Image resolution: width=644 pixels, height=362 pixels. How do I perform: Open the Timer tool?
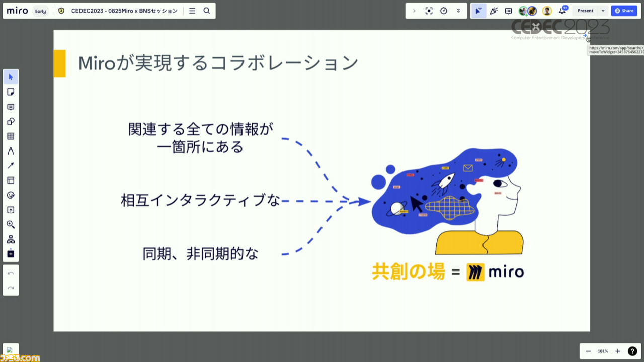[x=444, y=11]
